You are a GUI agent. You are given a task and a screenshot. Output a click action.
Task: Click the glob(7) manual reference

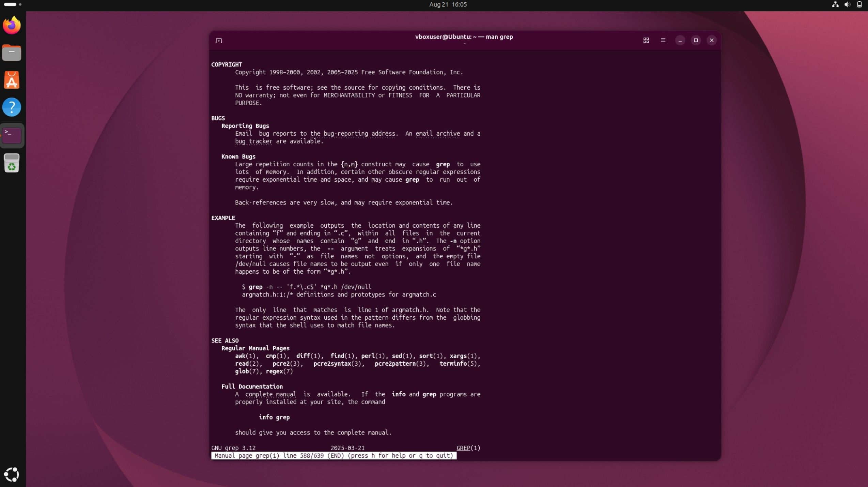[247, 371]
